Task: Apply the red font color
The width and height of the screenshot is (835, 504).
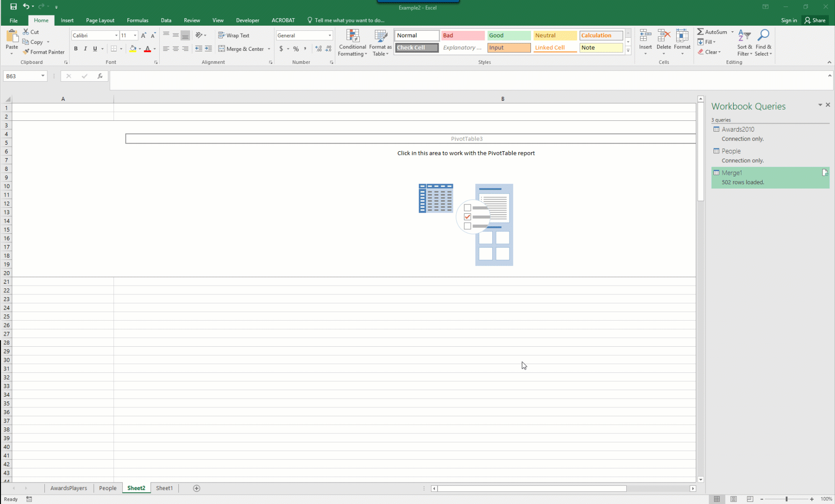Action: [148, 49]
